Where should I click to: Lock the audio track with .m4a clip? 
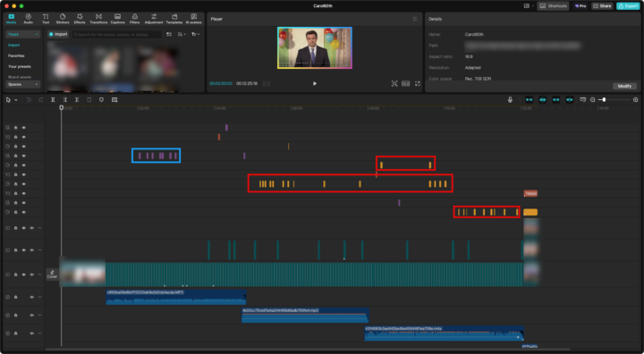coord(15,333)
